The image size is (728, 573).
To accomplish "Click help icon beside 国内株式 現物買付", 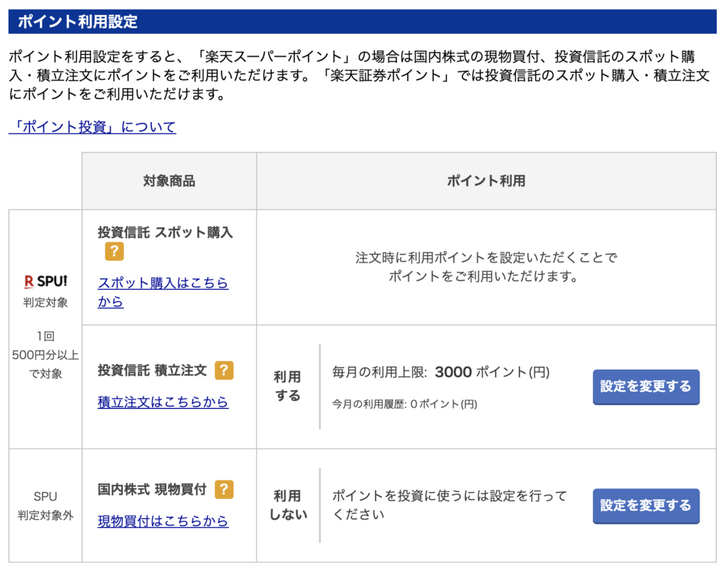I will coord(224,489).
